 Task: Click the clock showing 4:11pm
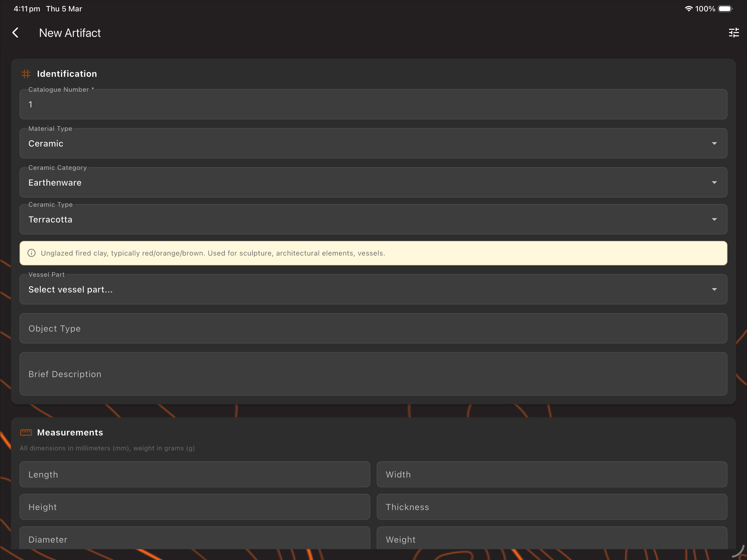[26, 9]
